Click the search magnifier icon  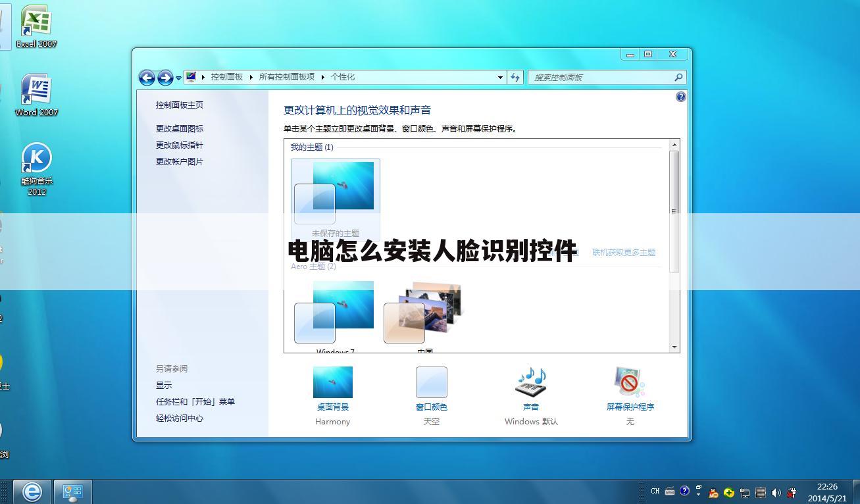point(679,77)
